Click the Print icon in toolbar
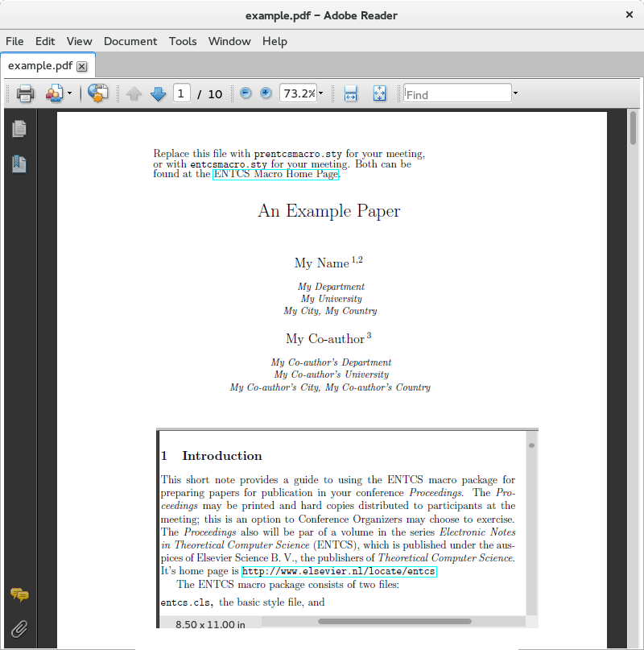This screenshot has height=650, width=644. click(x=25, y=93)
